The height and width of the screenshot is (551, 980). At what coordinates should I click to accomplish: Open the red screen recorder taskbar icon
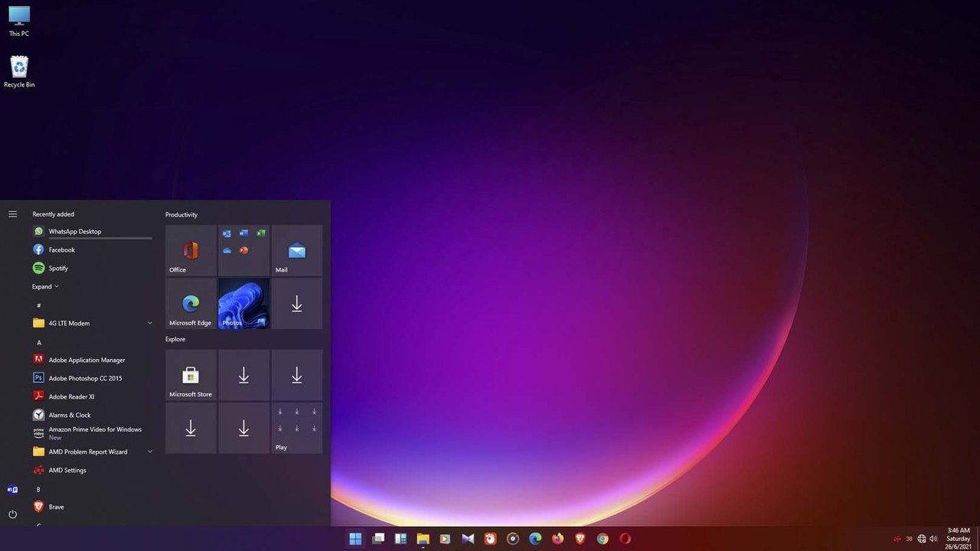point(490,539)
